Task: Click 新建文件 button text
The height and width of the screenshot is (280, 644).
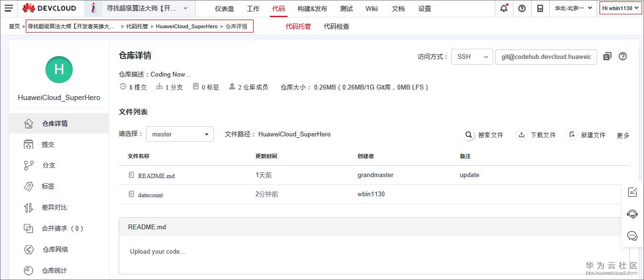Action: tap(593, 135)
